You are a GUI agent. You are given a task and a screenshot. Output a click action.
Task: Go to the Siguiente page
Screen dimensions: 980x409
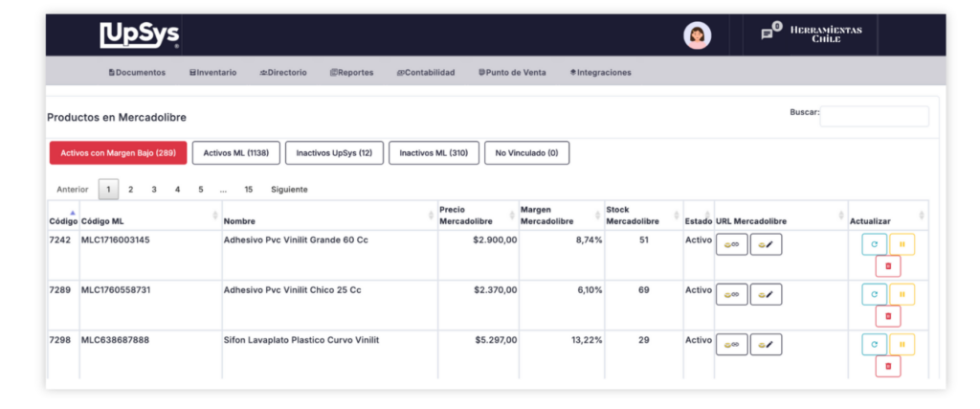289,190
